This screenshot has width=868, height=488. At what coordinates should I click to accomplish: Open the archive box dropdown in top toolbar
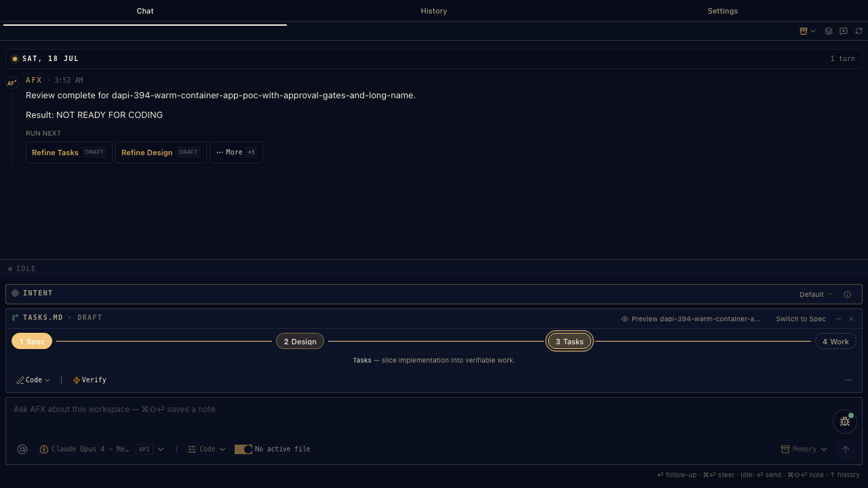(x=808, y=31)
